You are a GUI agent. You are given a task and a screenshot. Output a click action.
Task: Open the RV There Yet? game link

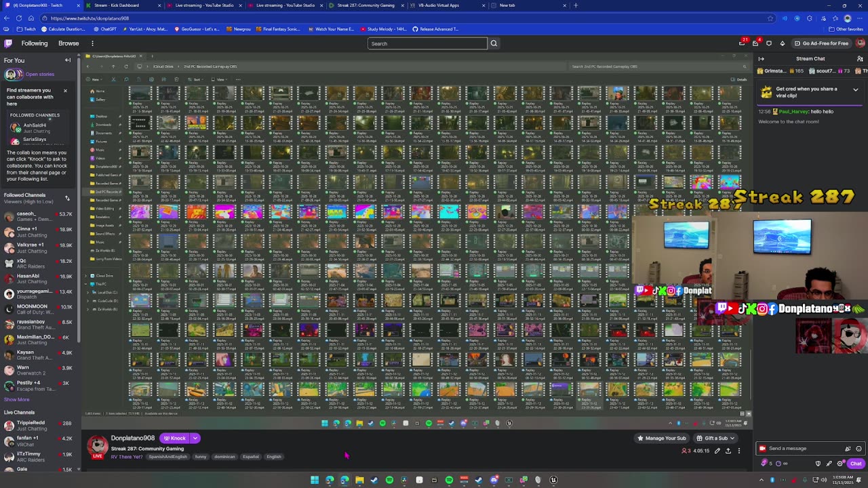pos(127,457)
